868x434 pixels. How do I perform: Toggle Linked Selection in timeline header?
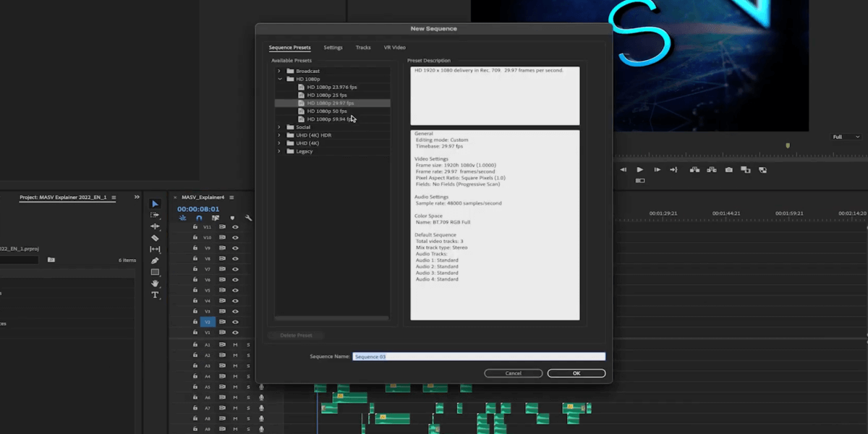pyautogui.click(x=216, y=218)
